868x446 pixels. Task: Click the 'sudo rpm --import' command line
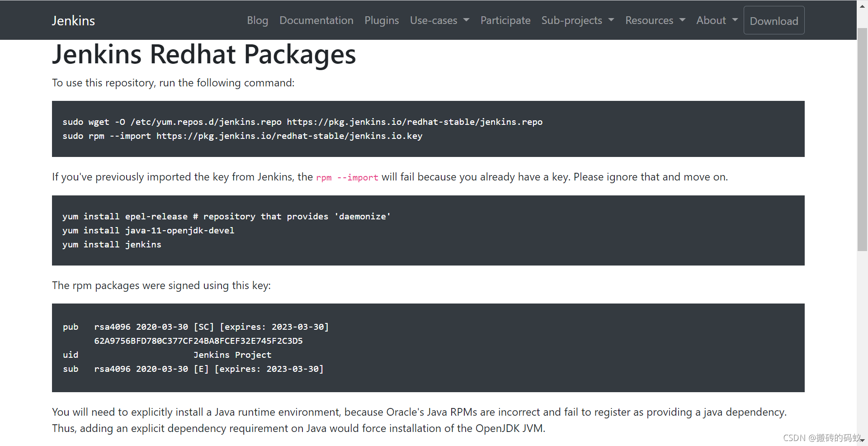point(242,136)
